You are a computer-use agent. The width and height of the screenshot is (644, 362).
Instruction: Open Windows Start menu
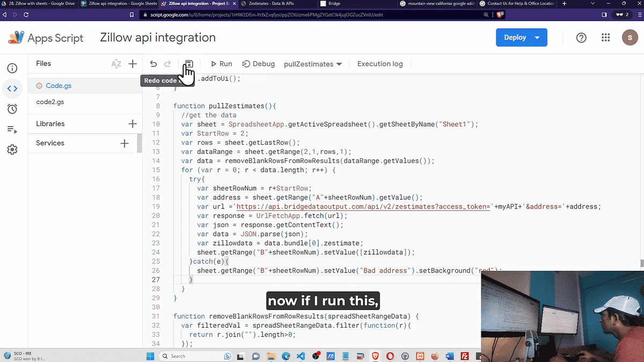[150, 356]
